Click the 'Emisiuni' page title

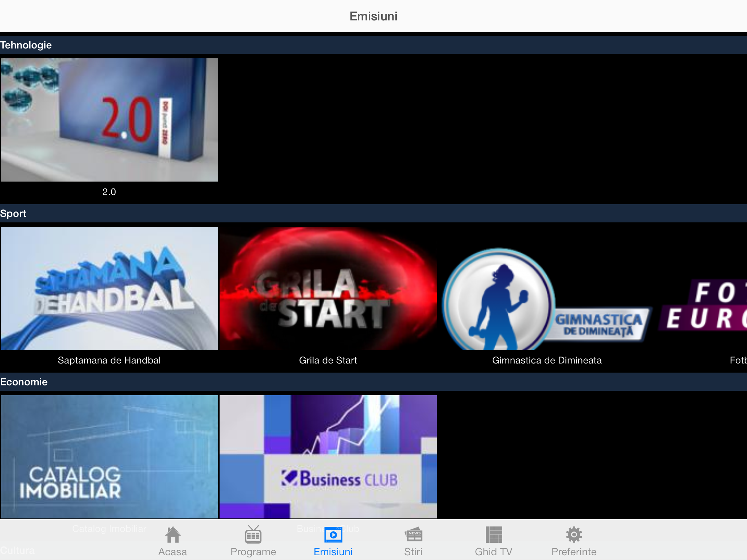[373, 16]
